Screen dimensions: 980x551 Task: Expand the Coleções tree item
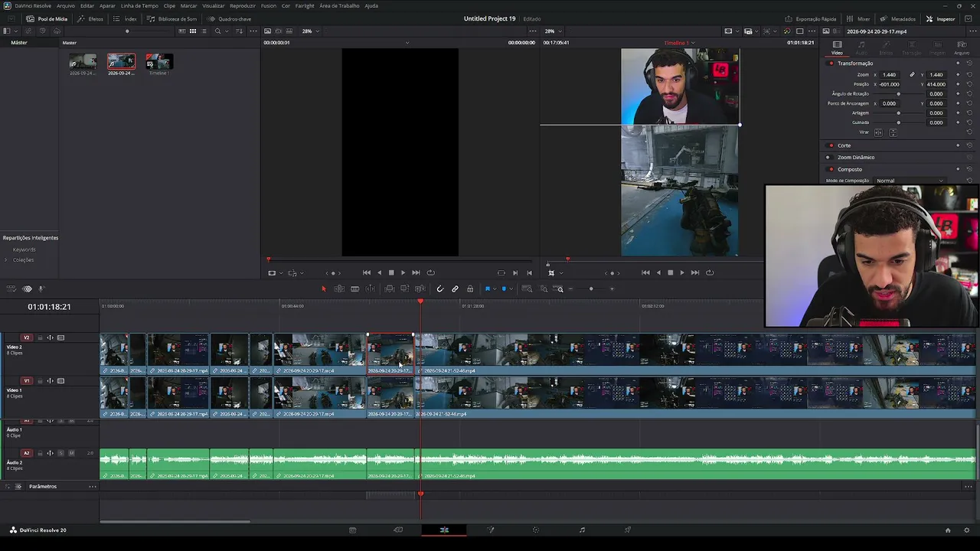coord(6,259)
